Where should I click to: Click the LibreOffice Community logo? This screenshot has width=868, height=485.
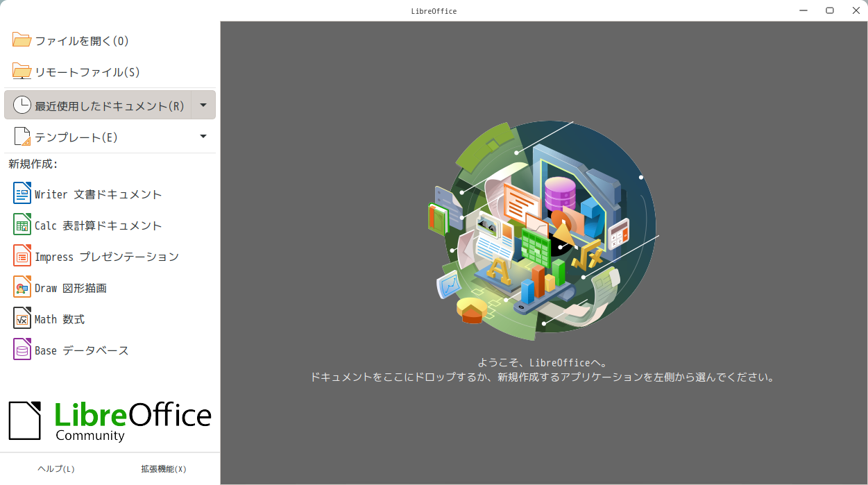point(110,420)
